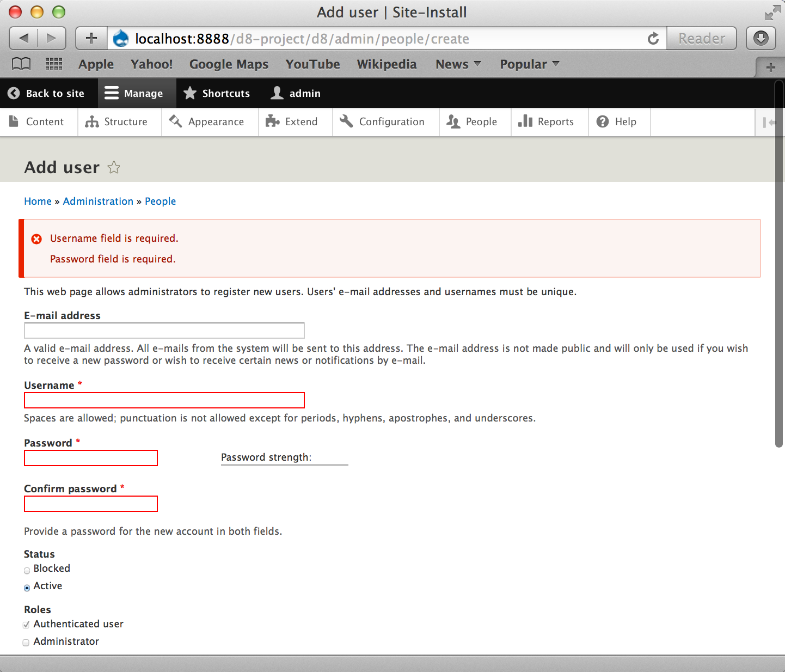Viewport: 785px width, 672px height.
Task: Click the Drupal favicon in address bar
Action: (121, 39)
